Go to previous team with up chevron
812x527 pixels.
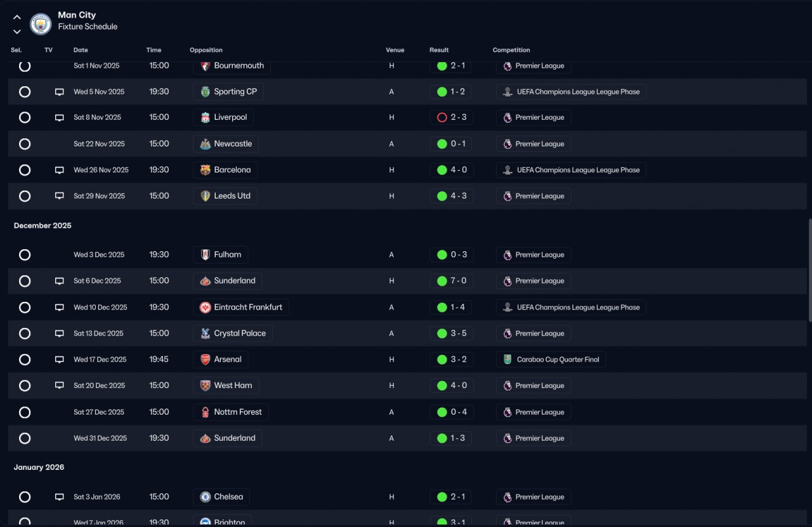(x=17, y=17)
